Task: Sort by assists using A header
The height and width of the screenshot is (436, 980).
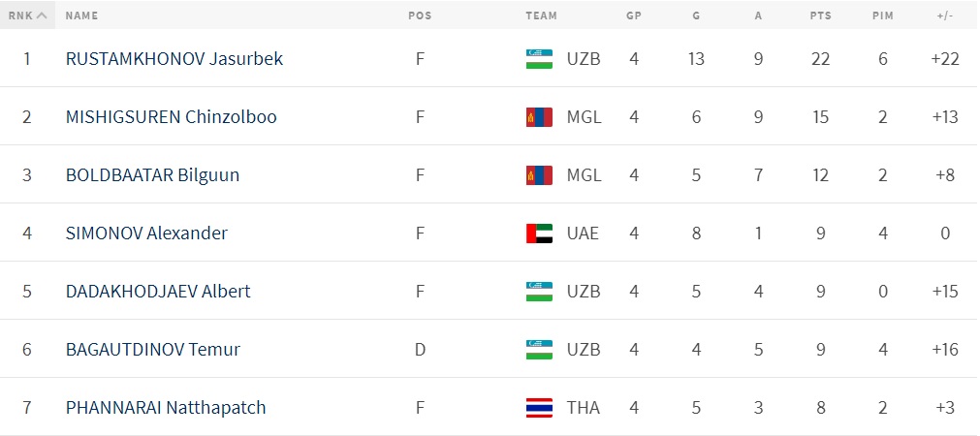Action: (758, 16)
